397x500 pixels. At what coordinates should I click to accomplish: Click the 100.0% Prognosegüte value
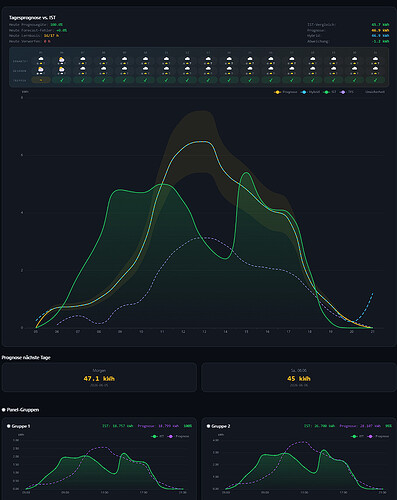pos(56,25)
